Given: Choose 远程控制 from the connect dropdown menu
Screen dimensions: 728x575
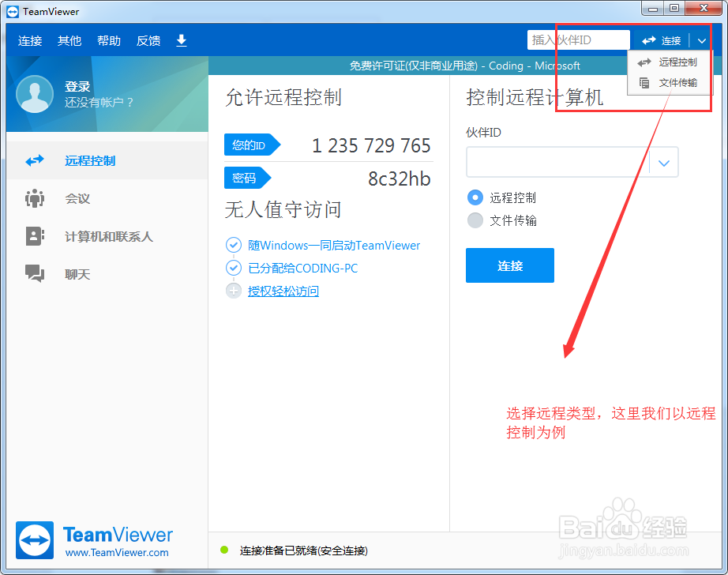Looking at the screenshot, I should coord(669,62).
